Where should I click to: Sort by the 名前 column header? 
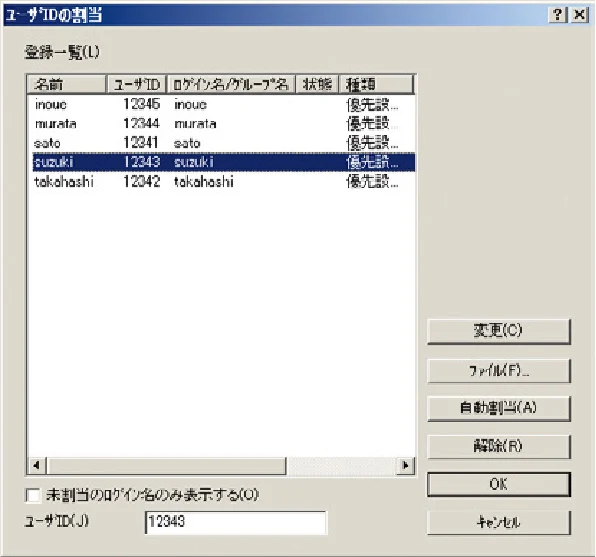coord(66,84)
